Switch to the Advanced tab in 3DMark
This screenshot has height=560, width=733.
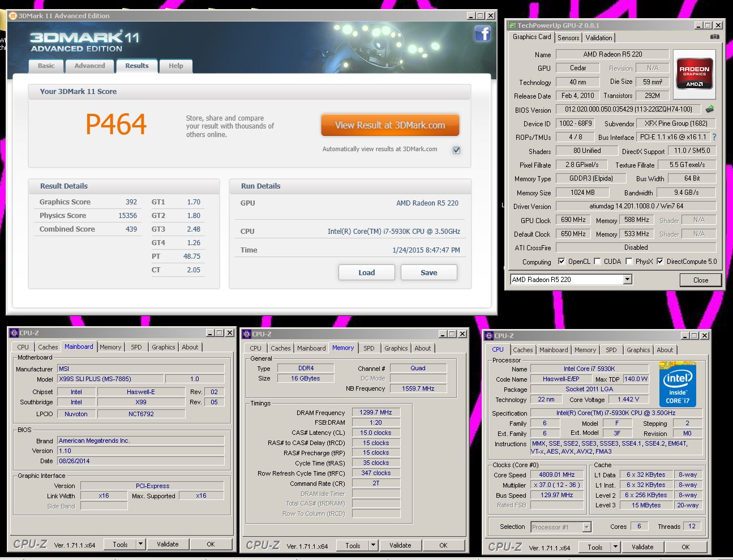click(x=89, y=66)
